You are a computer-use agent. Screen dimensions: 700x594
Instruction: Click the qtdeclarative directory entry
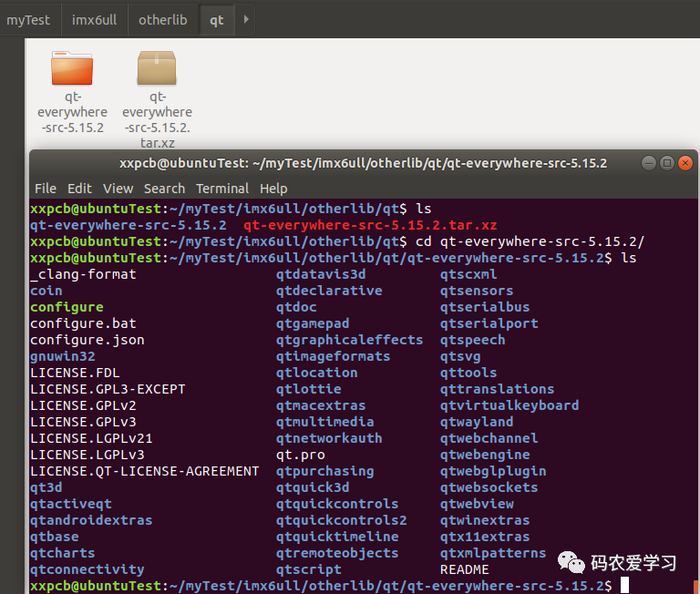tap(329, 291)
